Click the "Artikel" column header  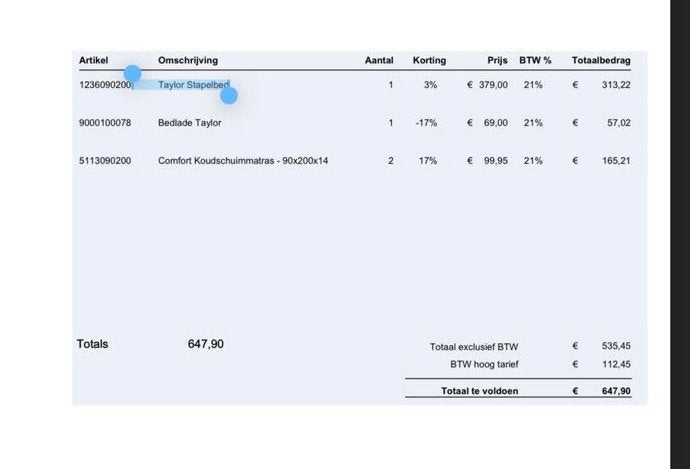point(93,60)
